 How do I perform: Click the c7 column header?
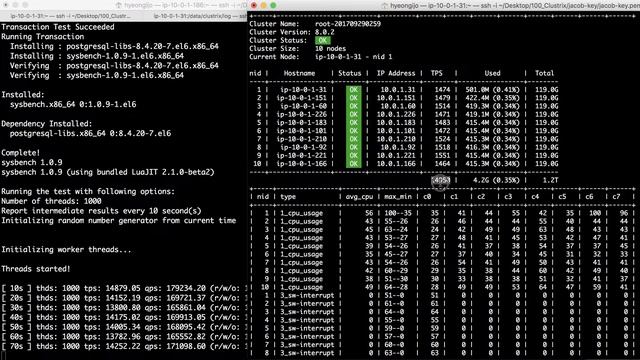click(616, 197)
